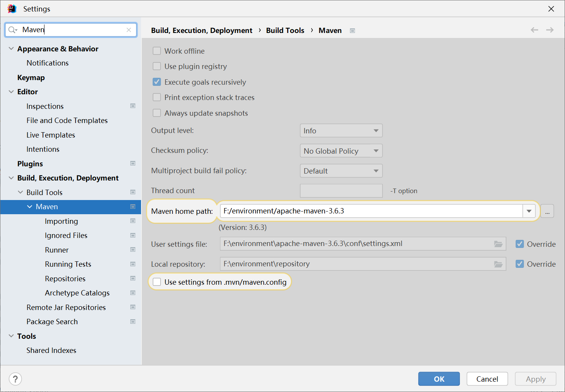Image resolution: width=565 pixels, height=392 pixels.
Task: Cancel the Settings dialog
Action: [x=487, y=379]
